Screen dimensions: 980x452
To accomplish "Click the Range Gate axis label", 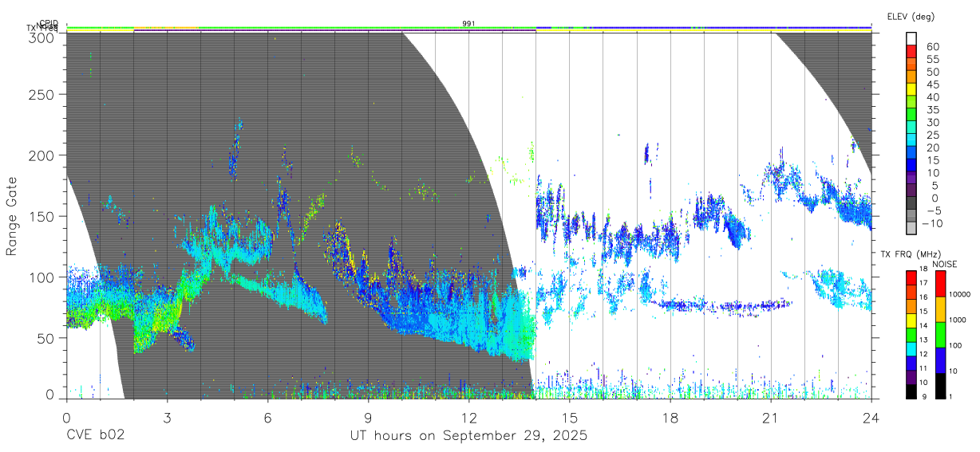I will click(12, 216).
